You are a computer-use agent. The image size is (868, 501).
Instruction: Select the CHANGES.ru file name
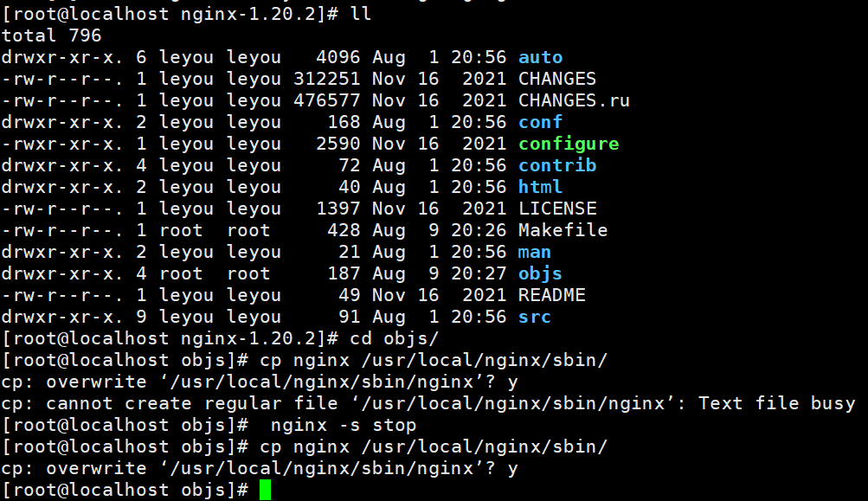[x=574, y=100]
